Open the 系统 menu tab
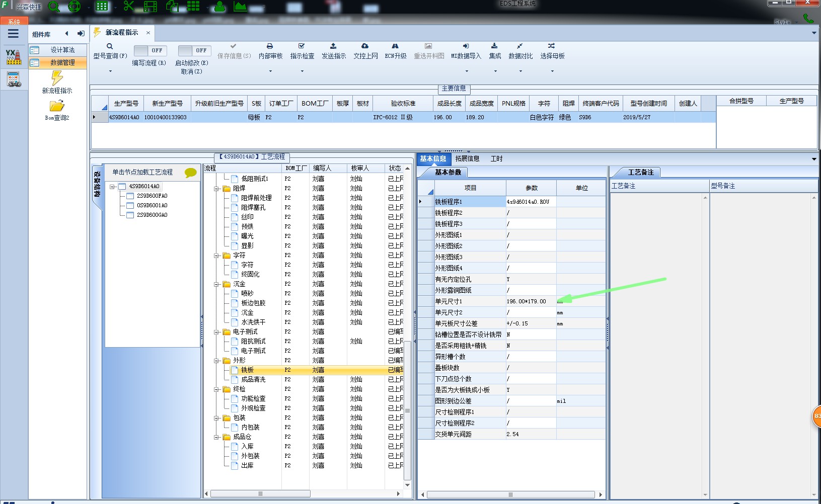The image size is (821, 504). click(x=14, y=22)
